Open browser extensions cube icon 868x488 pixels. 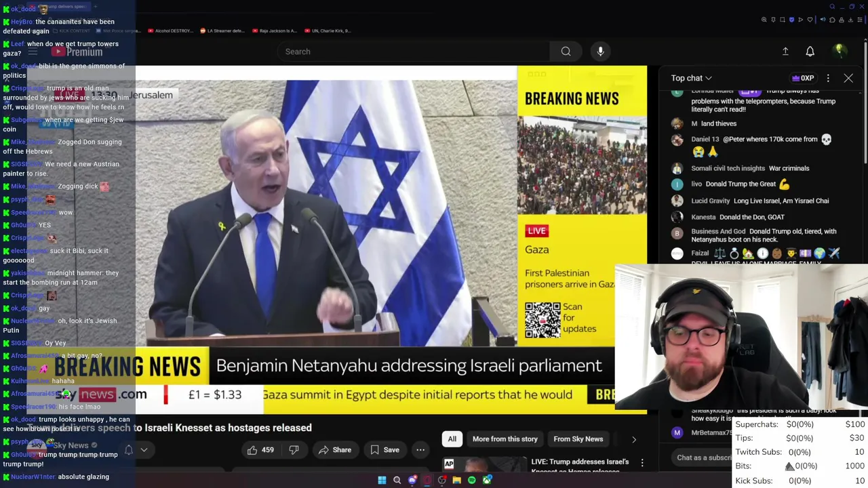(832, 20)
